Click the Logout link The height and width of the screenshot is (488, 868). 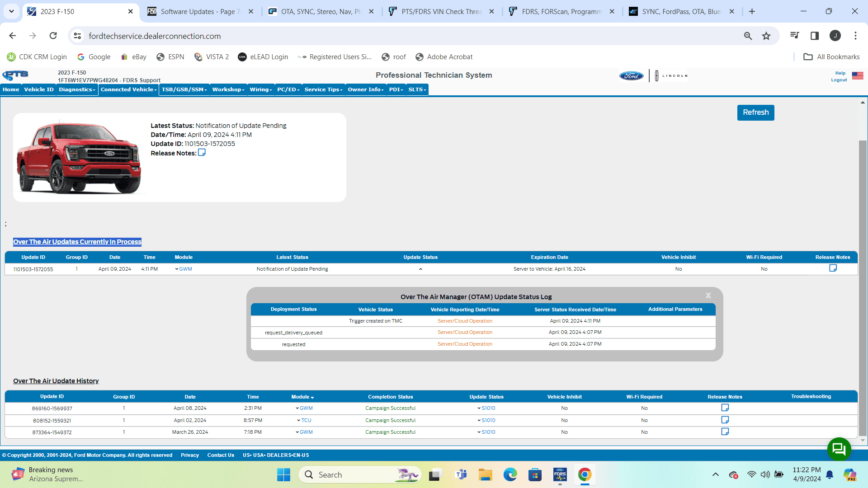pos(839,80)
